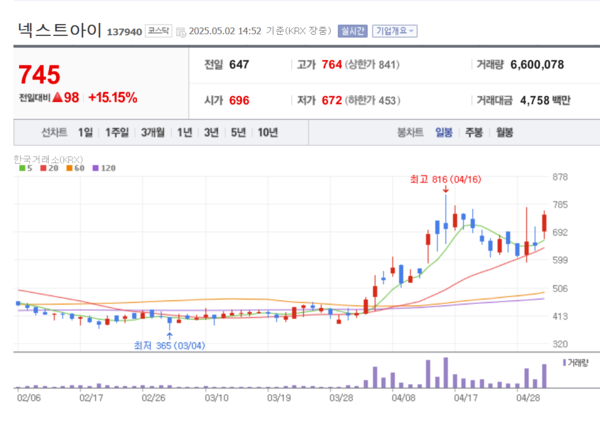
Task: Click the purple 120-day moving average legend swatch
Action: (x=96, y=168)
